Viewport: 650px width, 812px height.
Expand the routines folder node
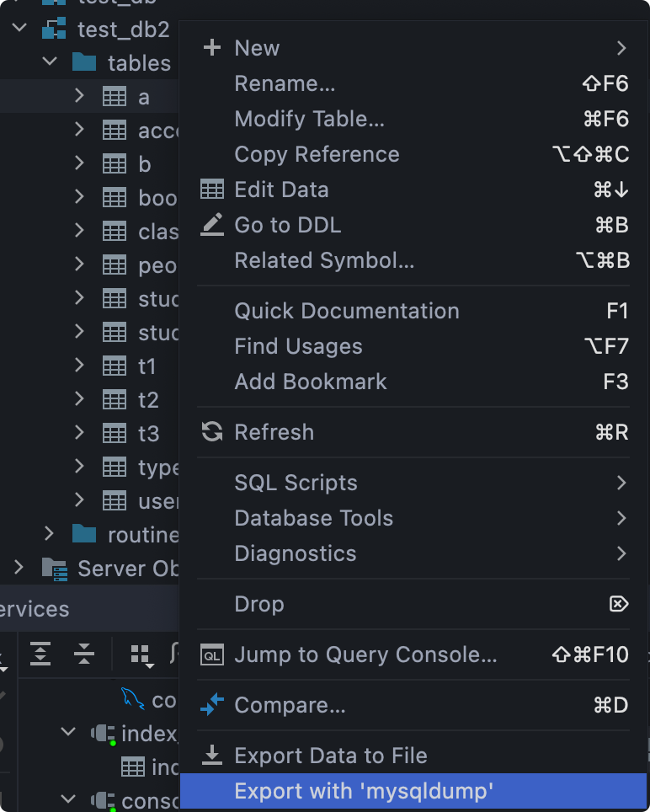click(x=49, y=534)
